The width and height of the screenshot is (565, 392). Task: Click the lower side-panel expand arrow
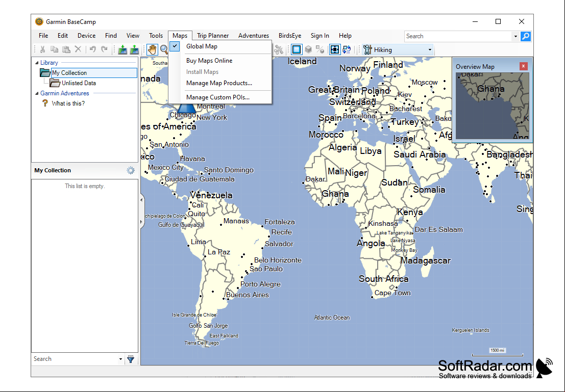141,222
